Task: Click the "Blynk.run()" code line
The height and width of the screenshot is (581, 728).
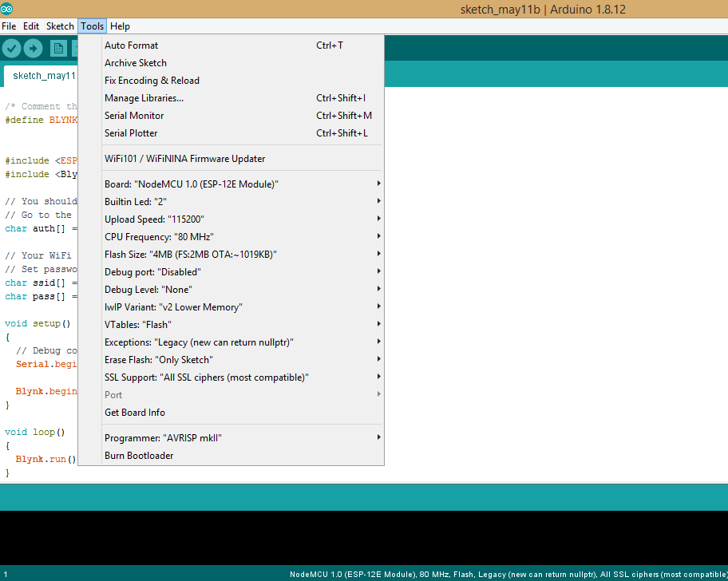Action: pyautogui.click(x=45, y=460)
